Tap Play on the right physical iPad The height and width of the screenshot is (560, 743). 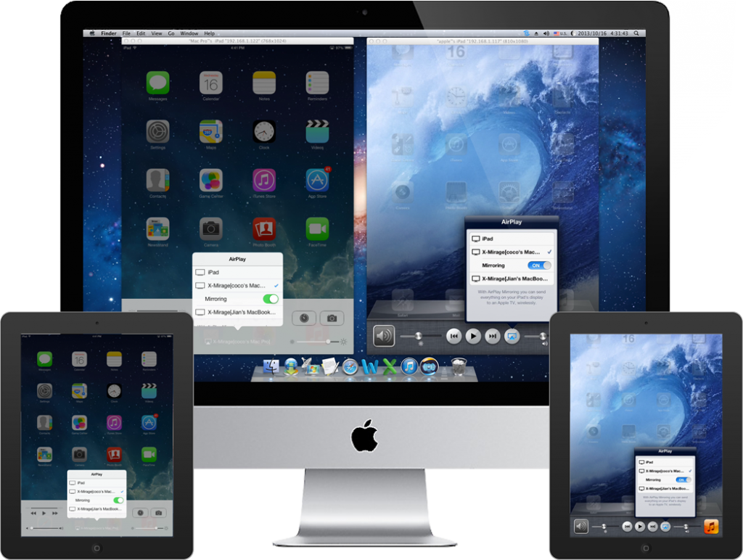[x=640, y=527]
